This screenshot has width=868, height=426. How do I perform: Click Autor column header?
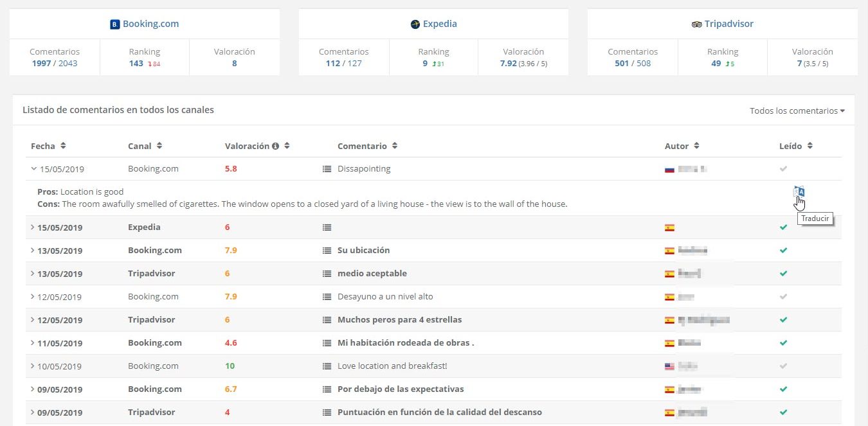pyautogui.click(x=676, y=146)
